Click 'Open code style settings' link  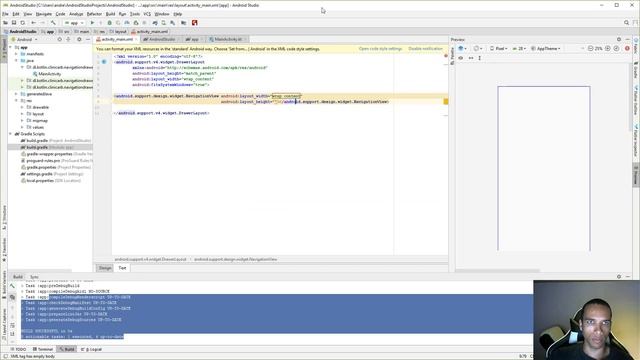click(x=380, y=49)
